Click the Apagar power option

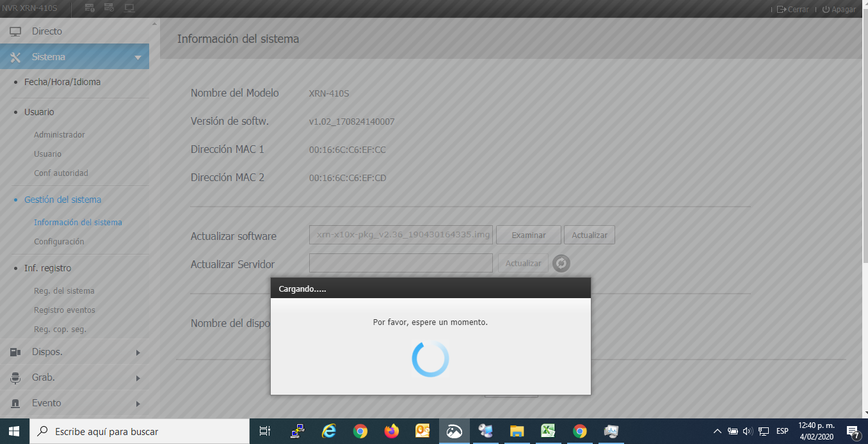point(839,10)
